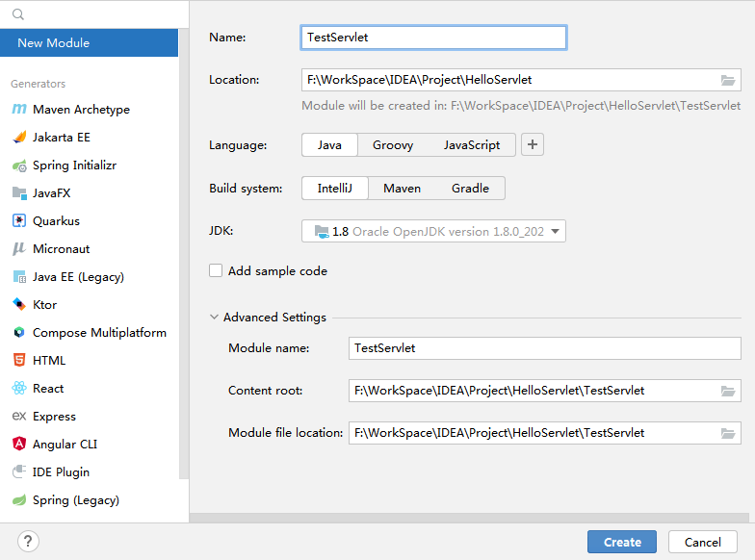Open Angular CLI generator entry
Screen dimensions: 755x560
(x=89, y=444)
